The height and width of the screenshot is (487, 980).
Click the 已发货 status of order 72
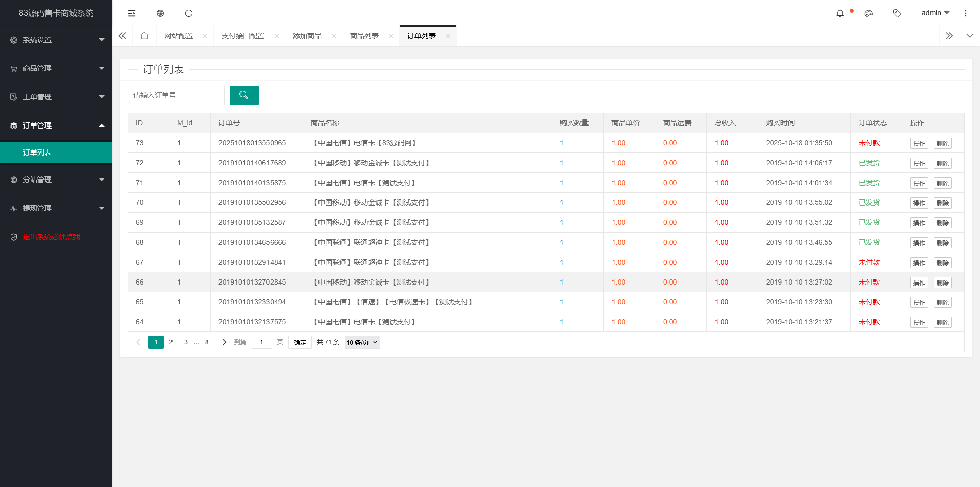click(869, 163)
